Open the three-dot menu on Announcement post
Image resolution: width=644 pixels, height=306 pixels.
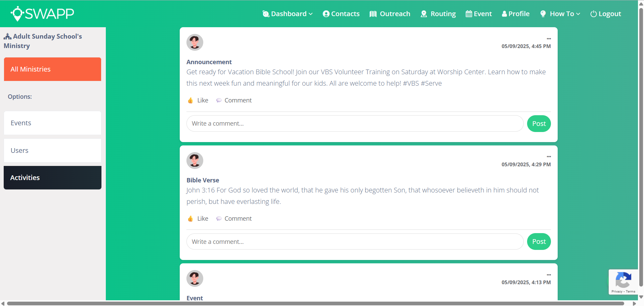549,39
